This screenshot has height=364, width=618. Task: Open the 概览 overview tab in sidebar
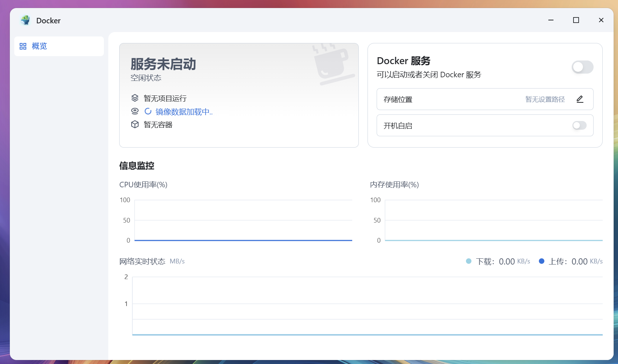(x=59, y=46)
